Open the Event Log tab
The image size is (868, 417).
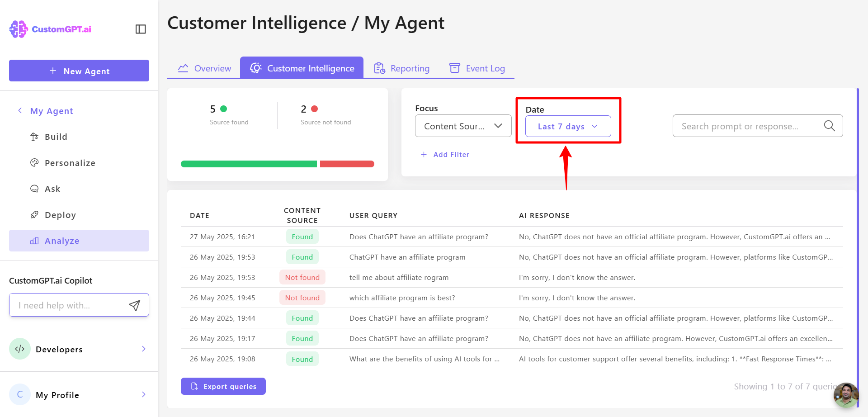click(x=477, y=68)
